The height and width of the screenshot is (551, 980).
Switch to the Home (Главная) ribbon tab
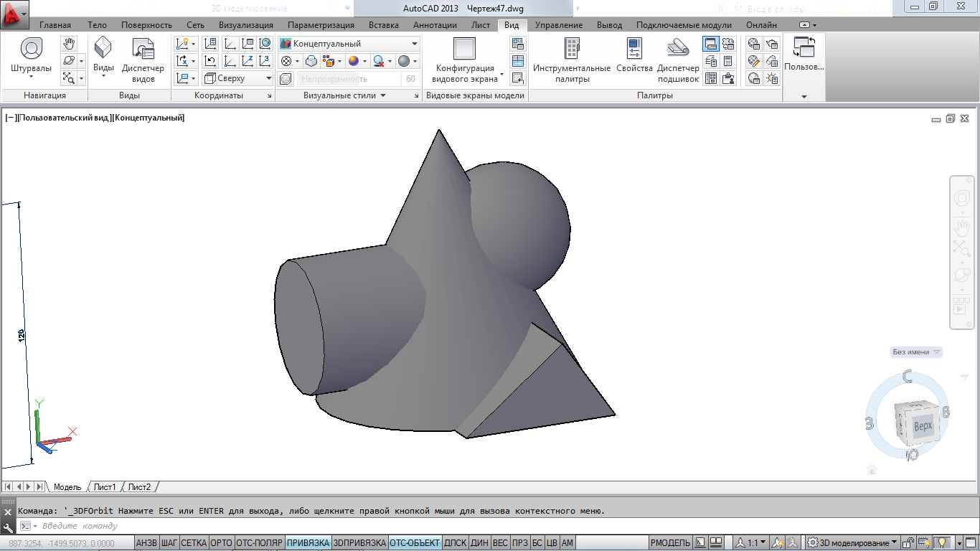[x=55, y=25]
